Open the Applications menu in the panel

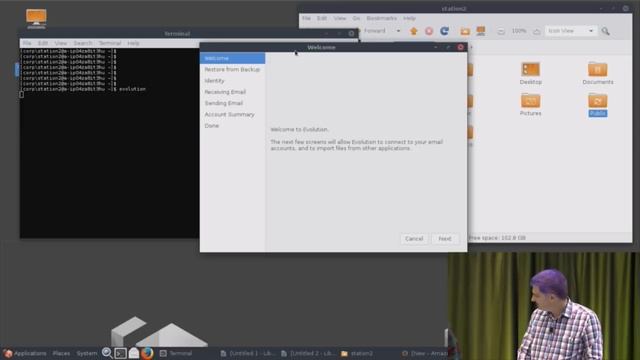(x=25, y=353)
